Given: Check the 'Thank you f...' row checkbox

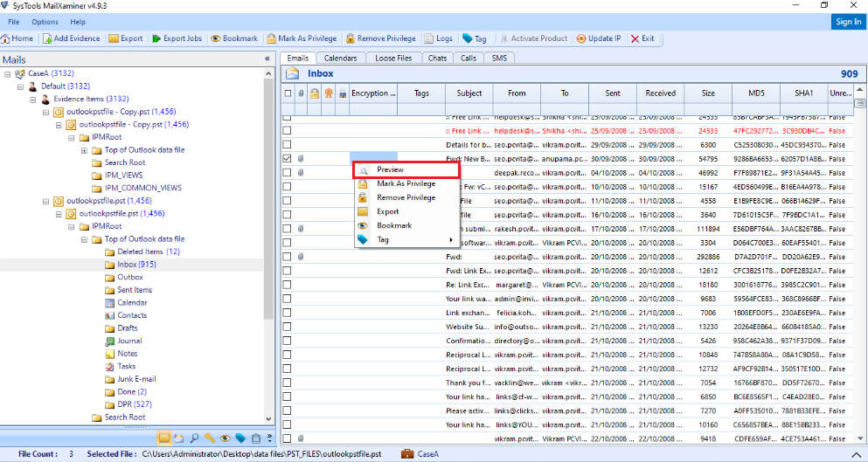Looking at the screenshot, I should click(287, 383).
